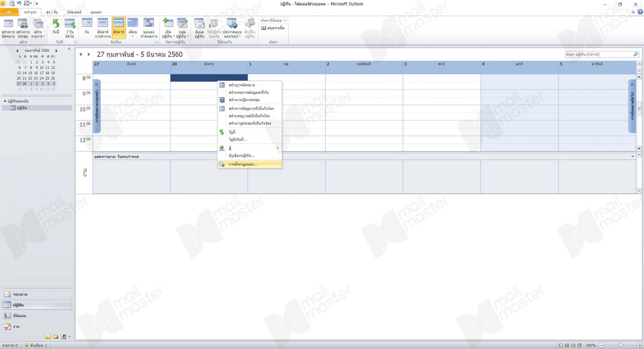The image size is (644, 349).
Task: Select the Calendar (ปฏิทิน) folder tree item
Action: point(37,108)
